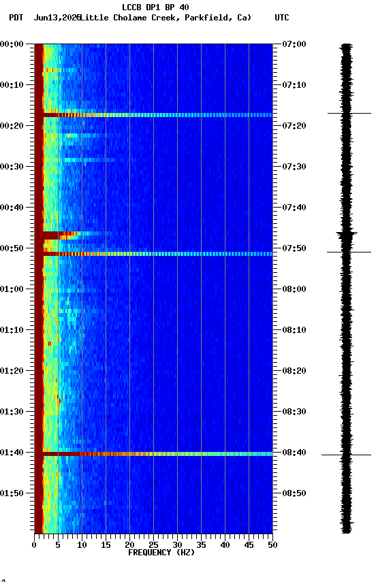Click the UTC time label 08:50

pyautogui.click(x=294, y=493)
